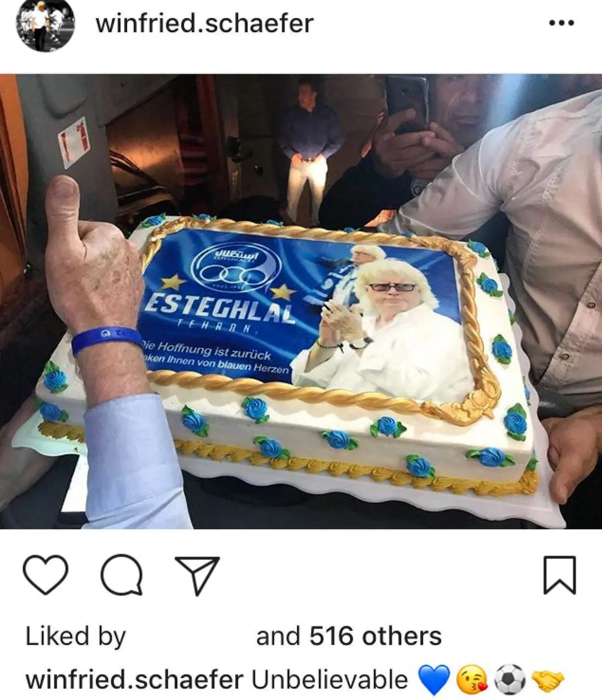Image resolution: width=602 pixels, height=700 pixels.
Task: Tap the "Liked by" text
Action: tap(75, 636)
